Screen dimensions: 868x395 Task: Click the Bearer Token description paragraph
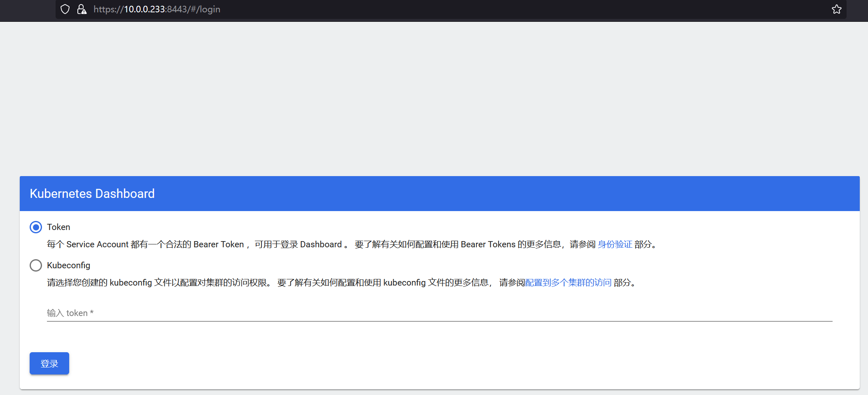pyautogui.click(x=353, y=244)
